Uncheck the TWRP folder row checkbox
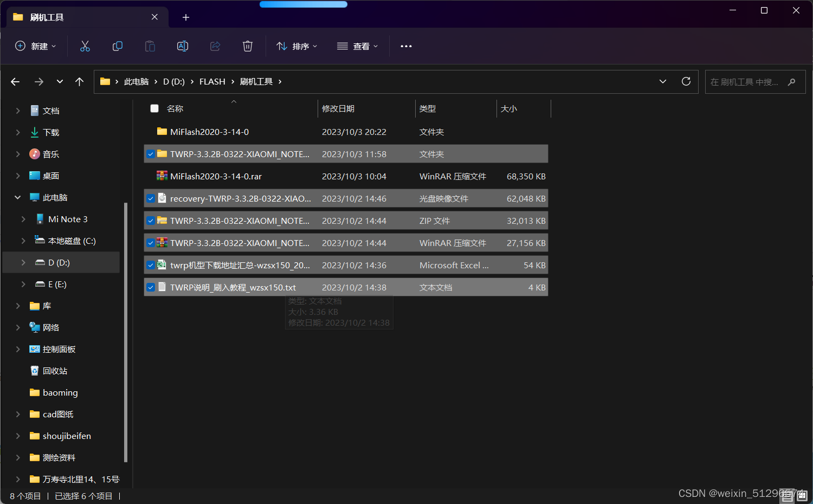 click(151, 154)
